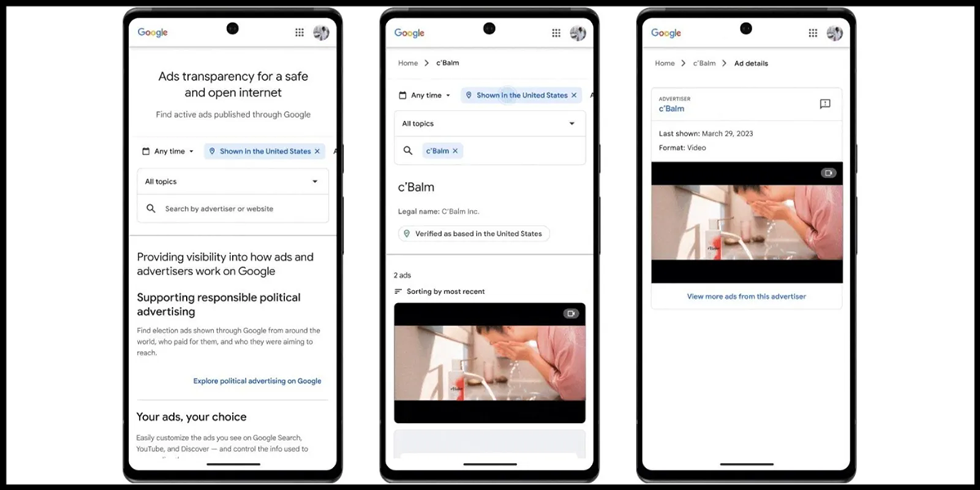
Task: Click profile avatar on the middle phone
Action: pyautogui.click(x=577, y=33)
